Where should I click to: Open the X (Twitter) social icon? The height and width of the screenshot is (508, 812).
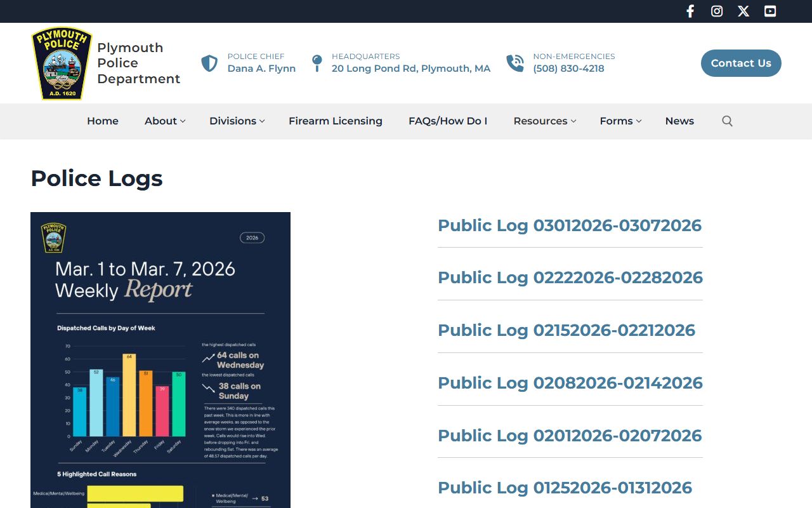(743, 11)
